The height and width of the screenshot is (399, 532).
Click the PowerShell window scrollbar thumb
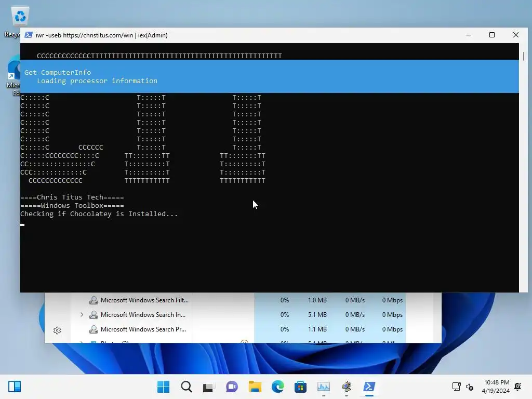(x=524, y=56)
